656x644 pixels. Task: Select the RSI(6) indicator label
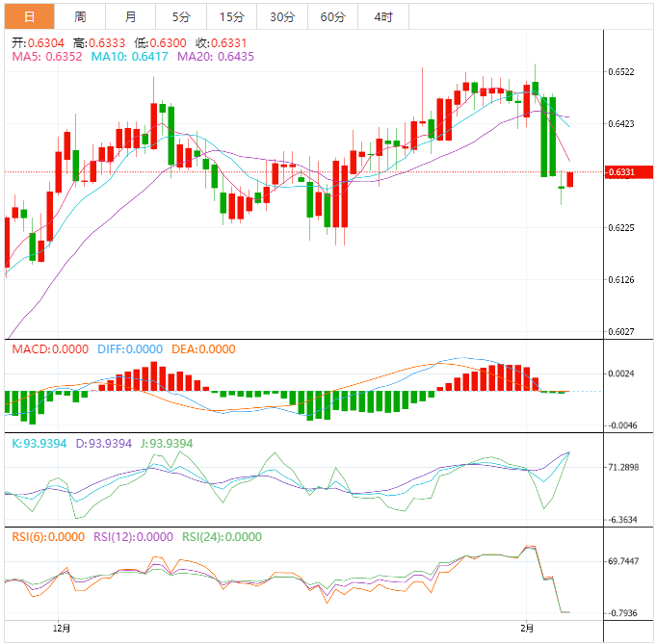[x=48, y=537]
